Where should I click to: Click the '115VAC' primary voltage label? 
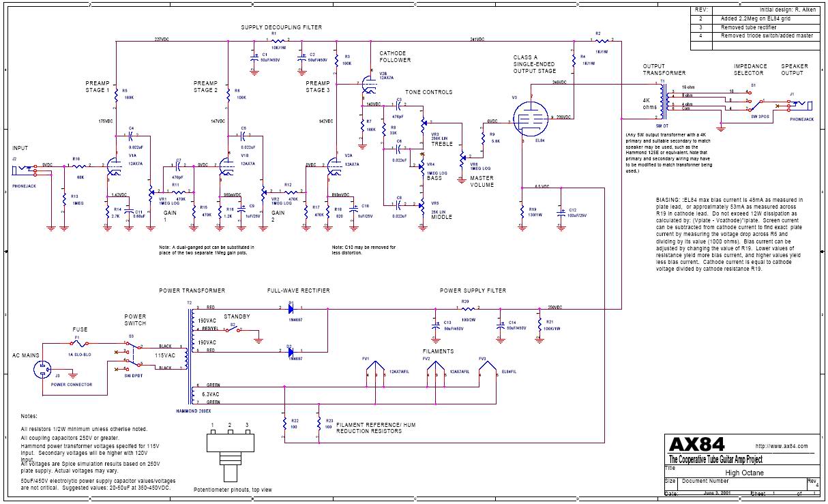click(166, 355)
